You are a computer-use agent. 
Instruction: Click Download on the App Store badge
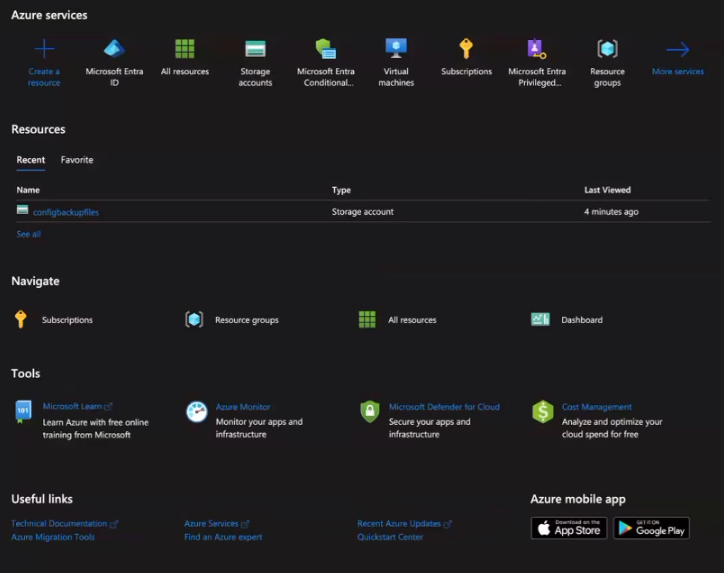tap(569, 527)
